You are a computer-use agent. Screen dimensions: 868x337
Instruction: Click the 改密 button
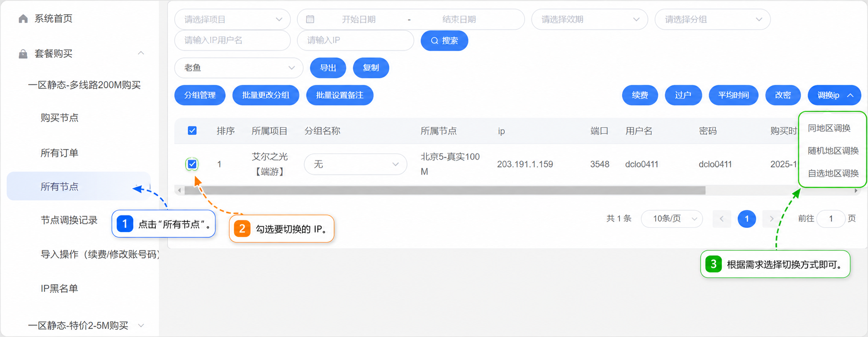pos(783,95)
